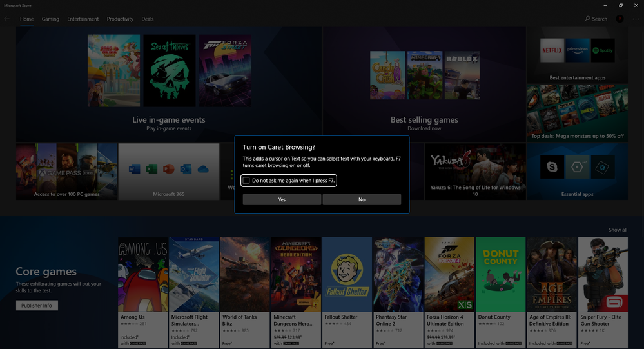Open the user profile avatar
Screen dimensions: 644x349
620,19
